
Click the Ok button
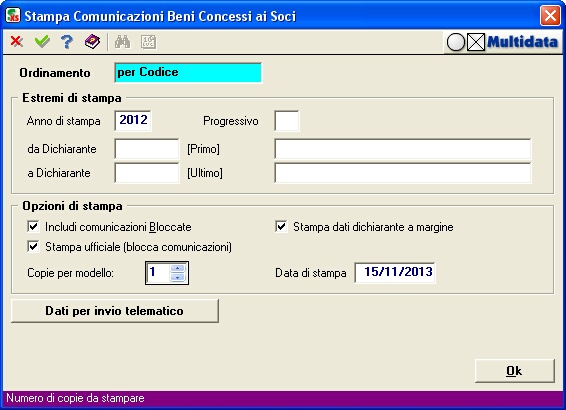click(514, 371)
